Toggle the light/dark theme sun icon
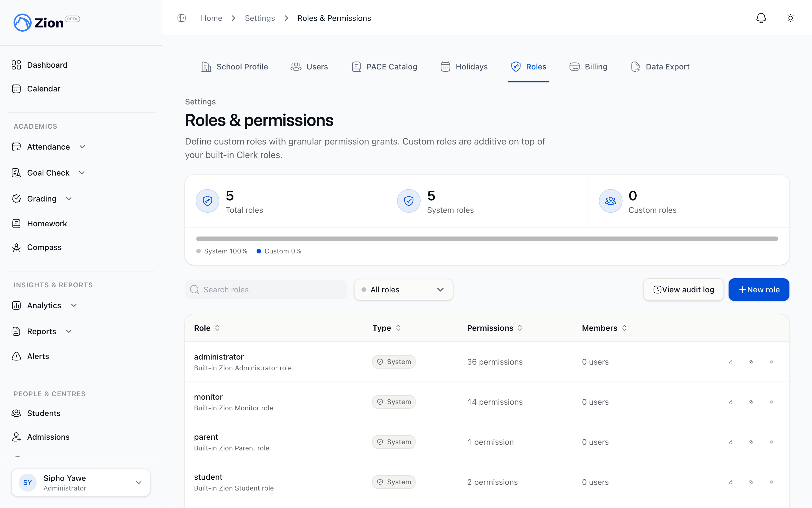The width and height of the screenshot is (812, 508). pos(791,18)
